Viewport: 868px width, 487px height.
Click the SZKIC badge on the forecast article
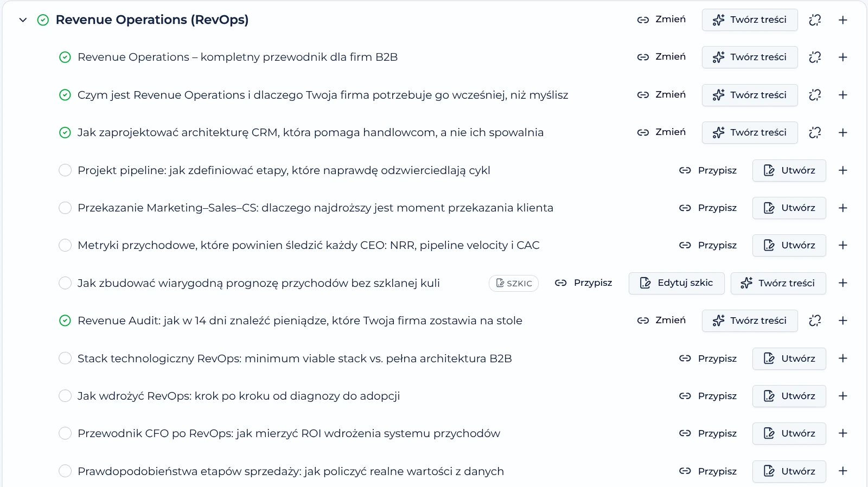click(x=514, y=283)
